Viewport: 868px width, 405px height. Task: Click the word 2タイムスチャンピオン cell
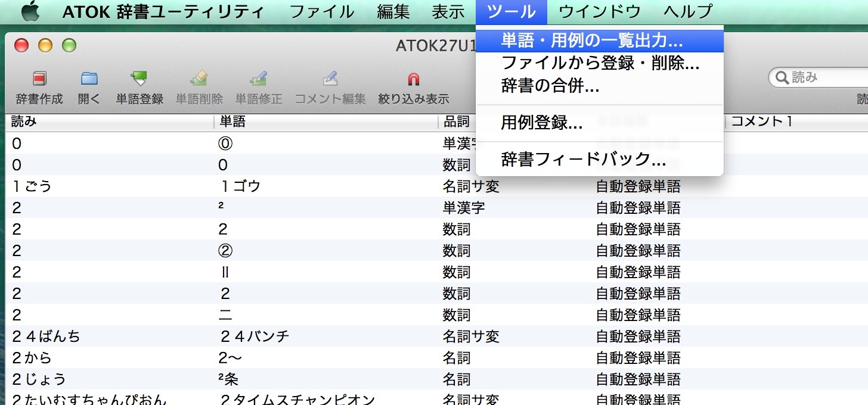coord(297,399)
